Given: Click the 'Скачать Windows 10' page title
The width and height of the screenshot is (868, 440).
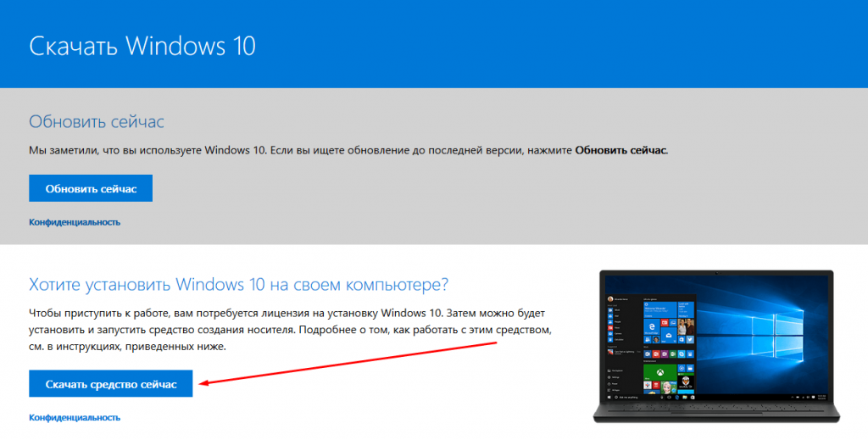Looking at the screenshot, I should click(142, 46).
